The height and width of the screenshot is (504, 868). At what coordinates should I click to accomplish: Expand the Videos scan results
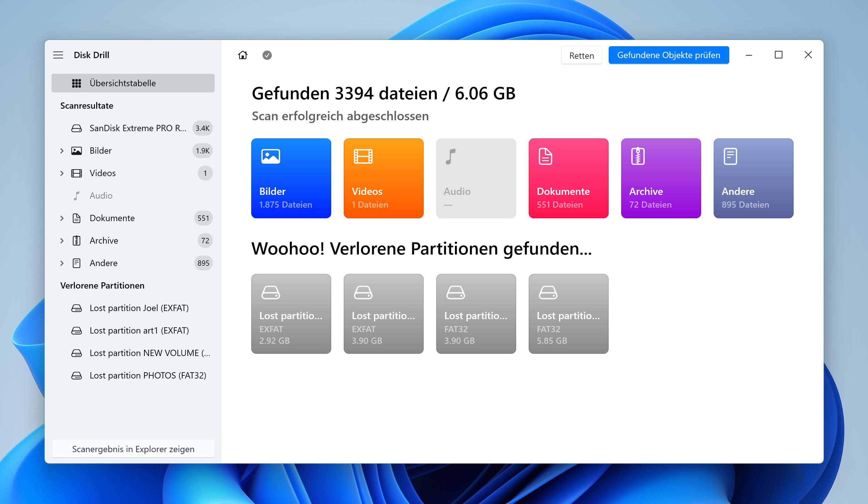click(x=61, y=173)
